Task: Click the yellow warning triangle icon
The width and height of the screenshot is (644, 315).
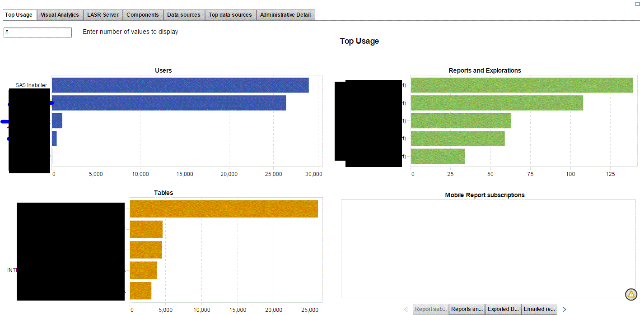Action: tap(631, 295)
